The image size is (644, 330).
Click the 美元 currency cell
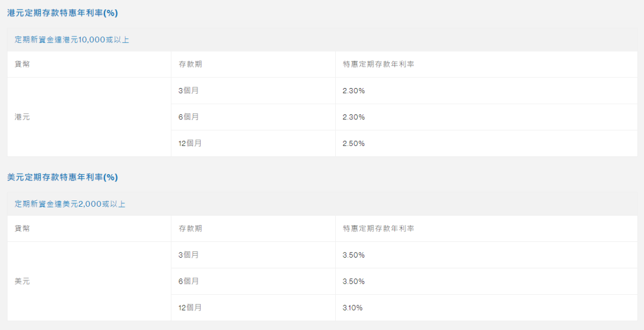pos(22,282)
